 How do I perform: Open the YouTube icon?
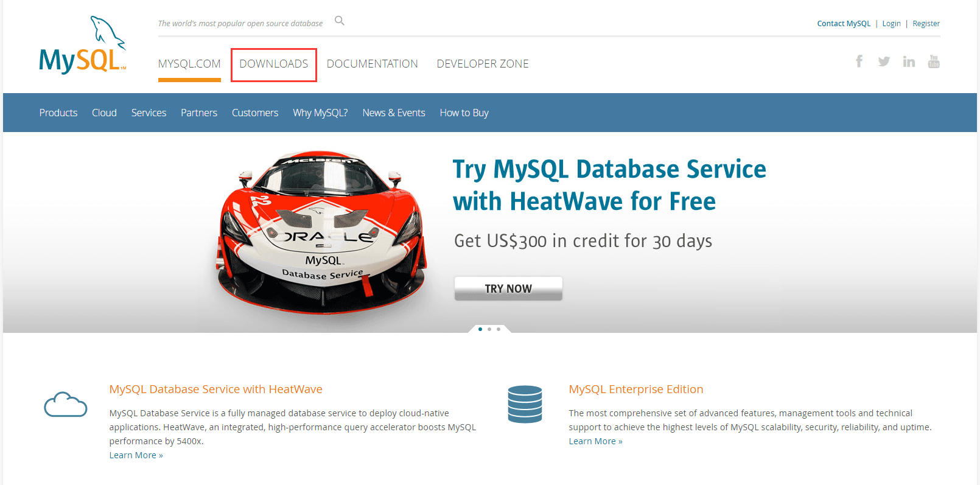point(934,61)
